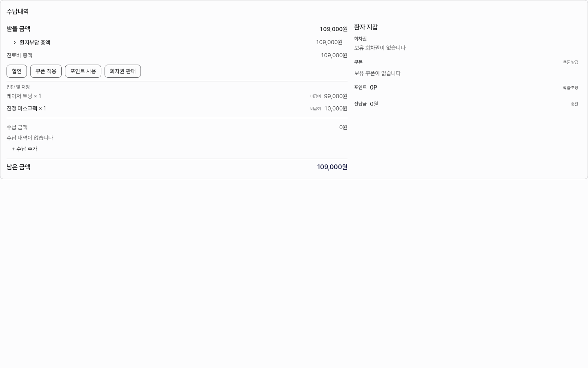Click the 10,000원 price value
Image resolution: width=588 pixels, height=368 pixels.
336,108
